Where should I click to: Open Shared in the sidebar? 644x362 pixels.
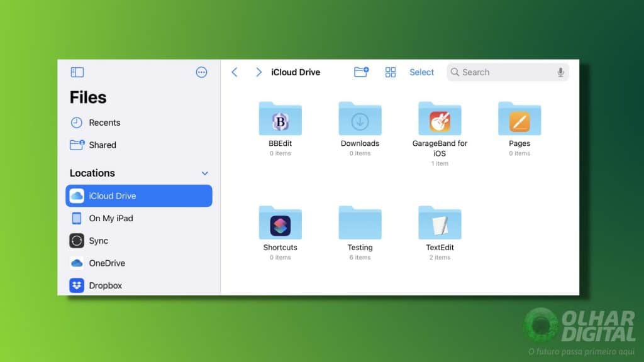[139, 145]
